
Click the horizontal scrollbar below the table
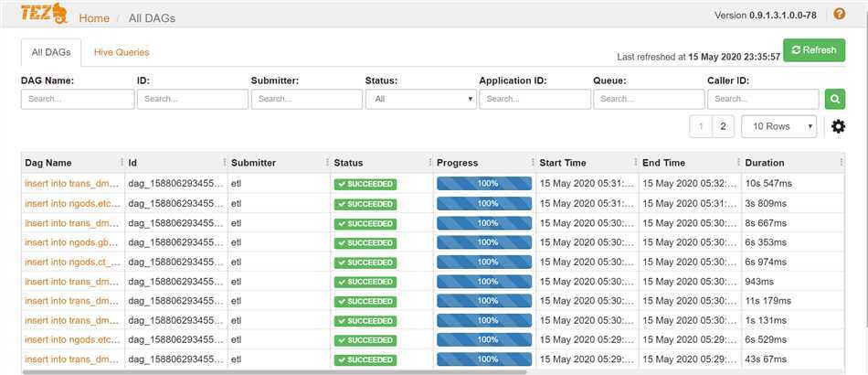(x=274, y=371)
